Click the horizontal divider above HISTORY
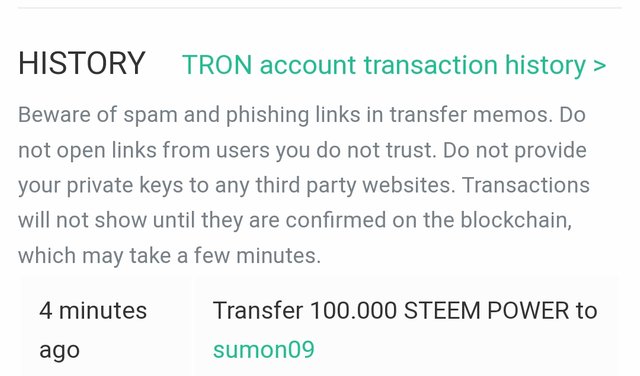 click(320, 7)
